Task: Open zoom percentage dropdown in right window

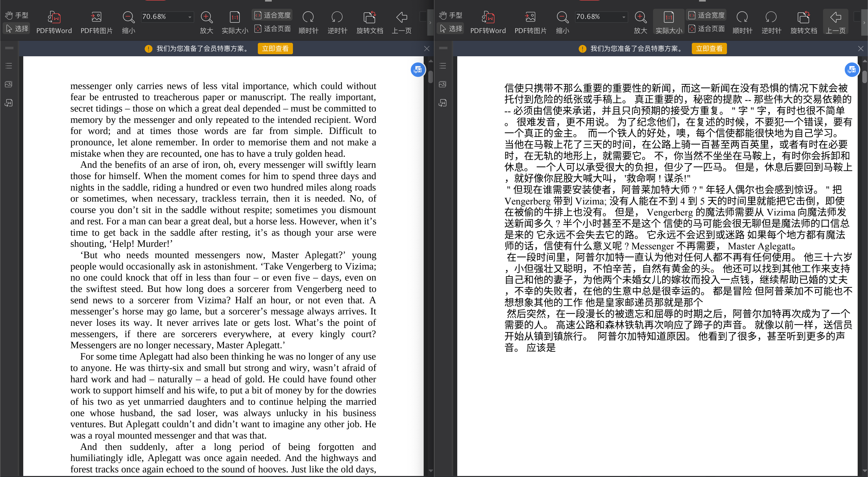Action: coord(624,17)
